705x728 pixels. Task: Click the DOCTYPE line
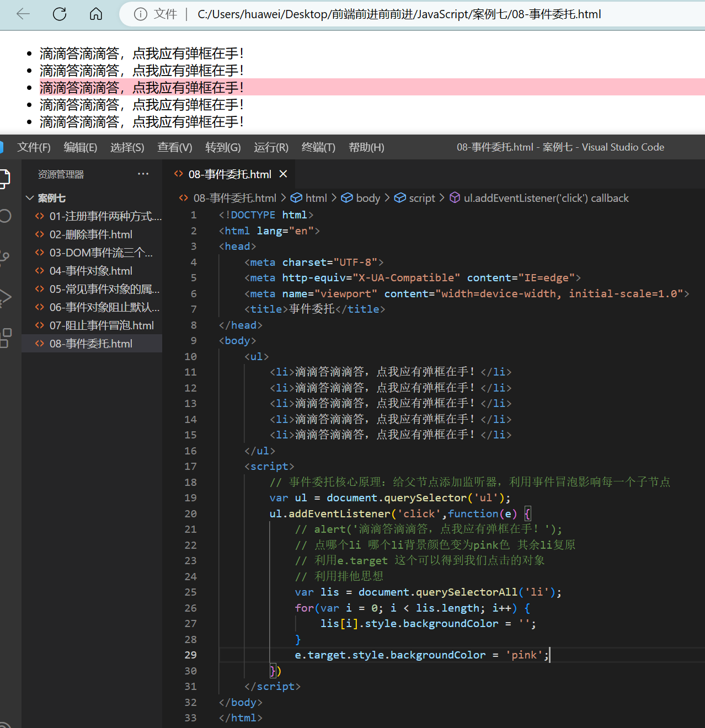click(x=266, y=215)
